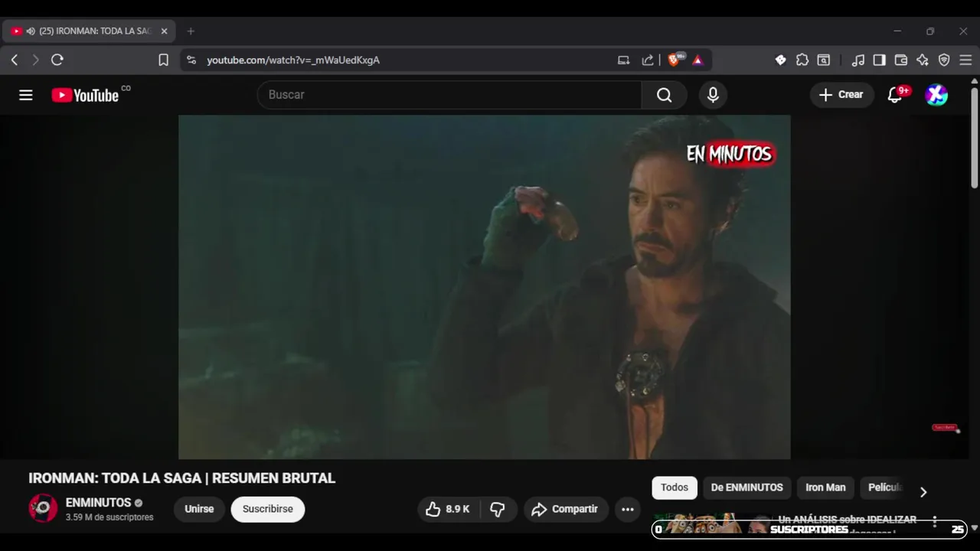Click the video title IRONMAN: TODA LA SAGA
This screenshot has height=551, width=980.
click(x=181, y=478)
